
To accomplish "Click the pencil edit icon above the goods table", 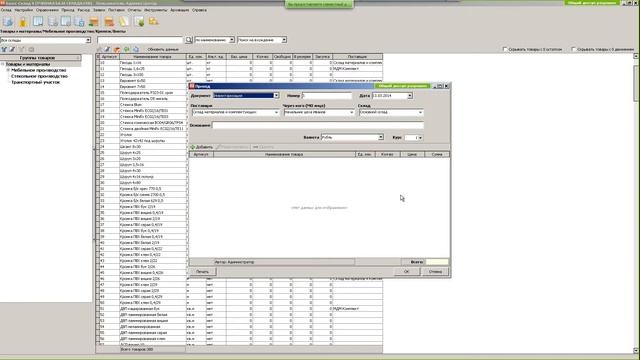I will (107, 49).
